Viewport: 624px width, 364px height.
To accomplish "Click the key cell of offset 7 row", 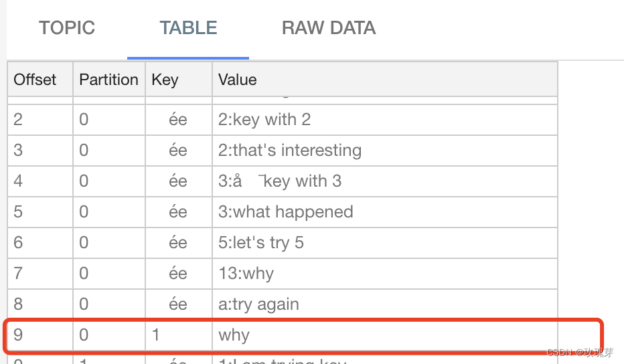I will point(177,274).
